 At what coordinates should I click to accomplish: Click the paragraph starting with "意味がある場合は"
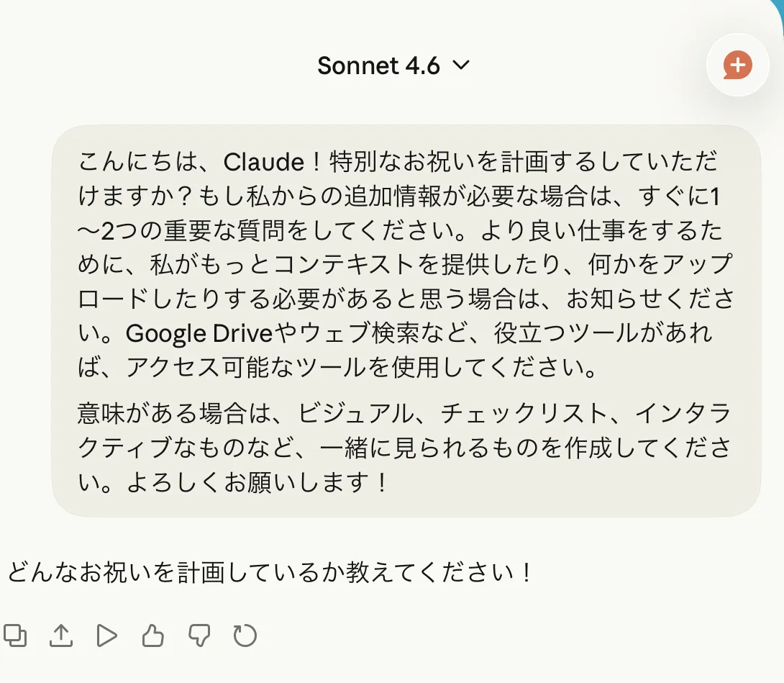click(x=403, y=414)
